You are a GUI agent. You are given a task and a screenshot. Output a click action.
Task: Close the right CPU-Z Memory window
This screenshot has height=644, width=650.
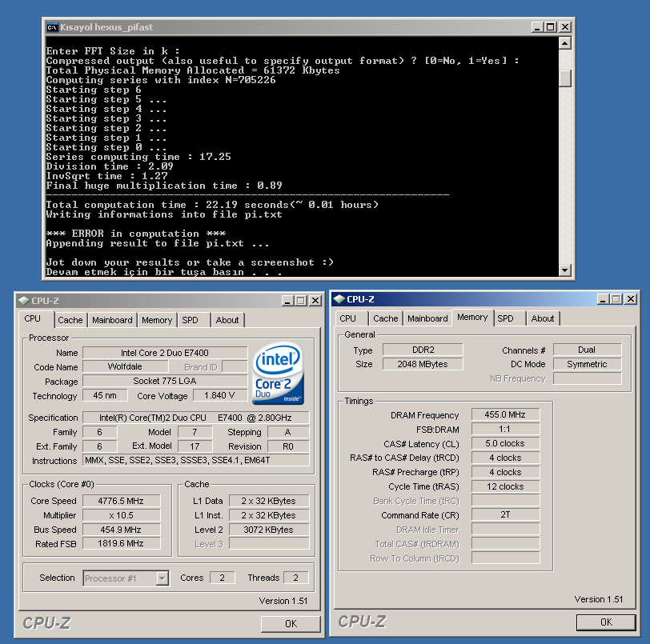click(x=631, y=298)
